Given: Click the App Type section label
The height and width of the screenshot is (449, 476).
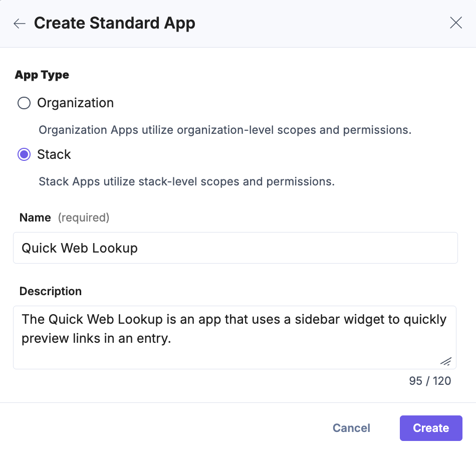Looking at the screenshot, I should (42, 74).
